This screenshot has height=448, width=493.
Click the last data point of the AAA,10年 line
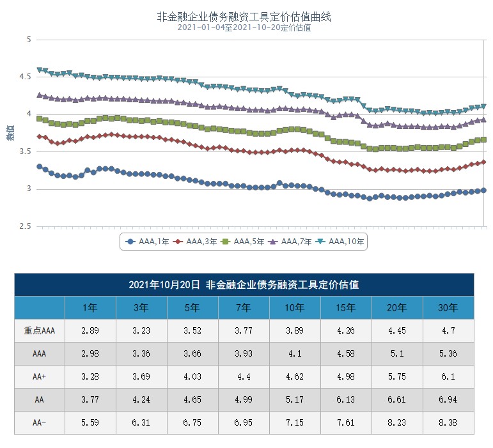click(483, 107)
